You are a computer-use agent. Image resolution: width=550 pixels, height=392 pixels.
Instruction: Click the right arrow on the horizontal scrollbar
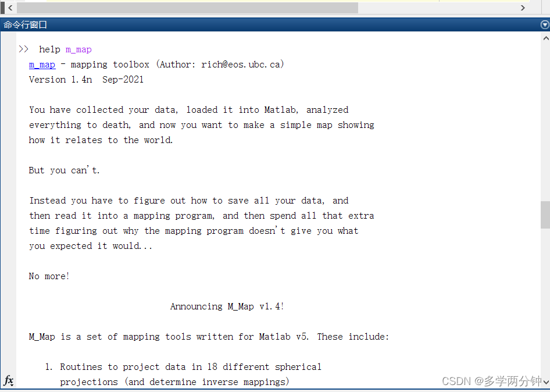tap(523, 8)
